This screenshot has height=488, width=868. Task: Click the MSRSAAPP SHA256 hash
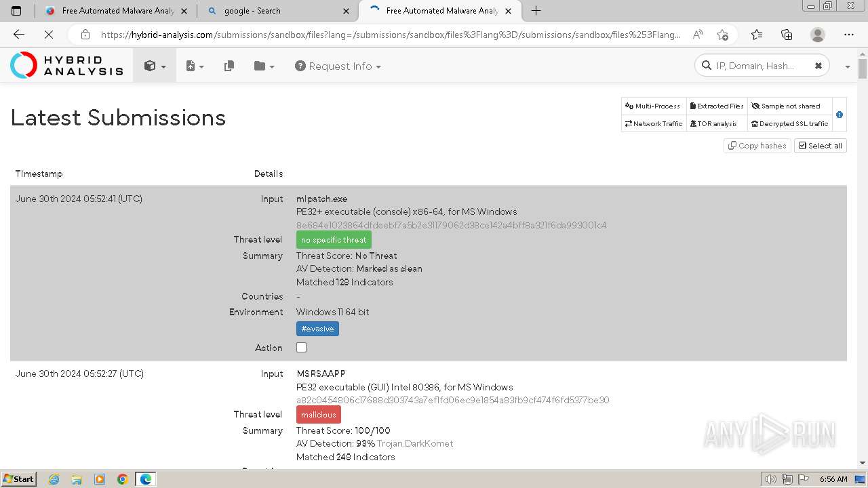pyautogui.click(x=452, y=400)
